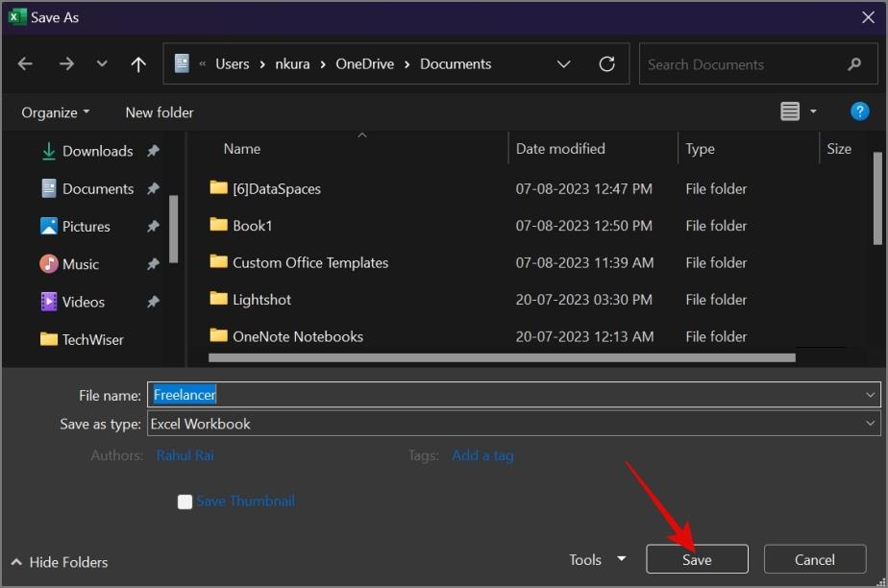The height and width of the screenshot is (588, 888).
Task: Open TechWiser folder in the sidebar
Action: tap(82, 339)
